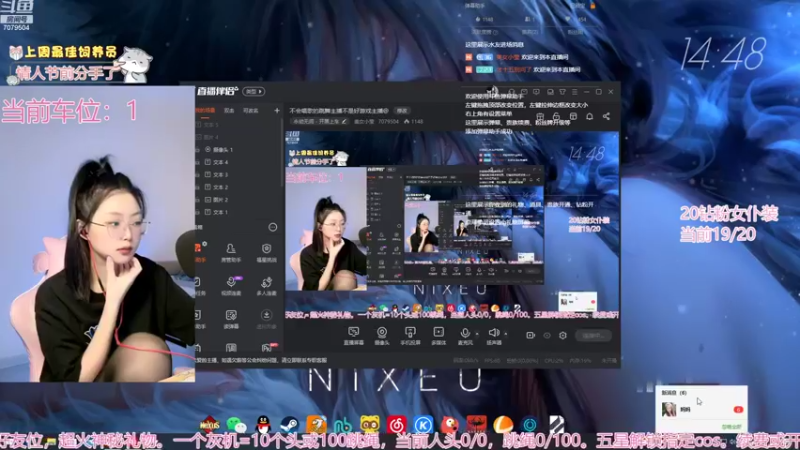Click the room number 7079504
Image resolution: width=800 pixels, height=450 pixels.
click(x=388, y=121)
